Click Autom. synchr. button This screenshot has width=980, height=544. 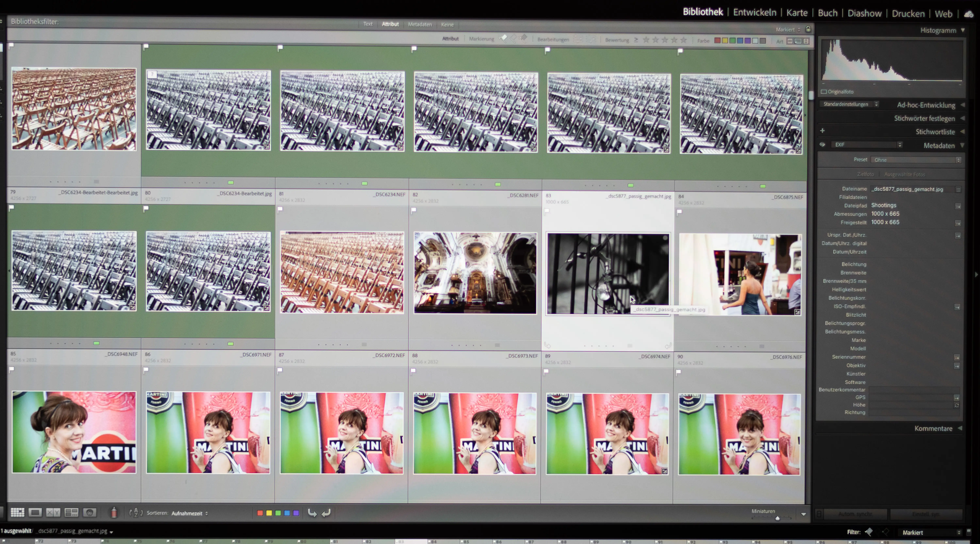(x=855, y=514)
